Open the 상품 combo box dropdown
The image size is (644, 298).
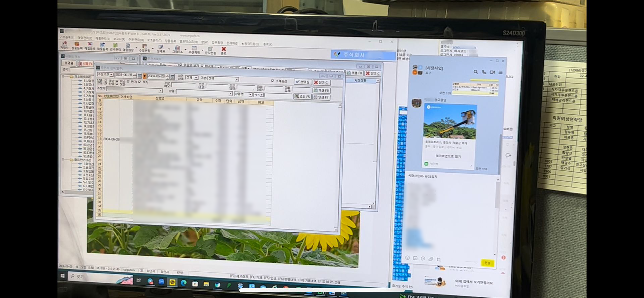click(231, 94)
